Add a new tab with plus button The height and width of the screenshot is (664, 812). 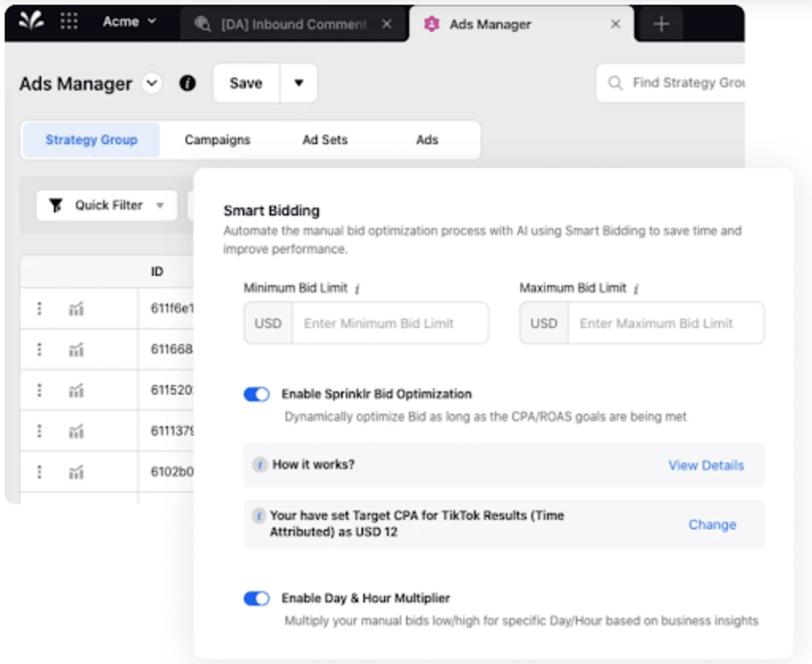click(x=661, y=24)
